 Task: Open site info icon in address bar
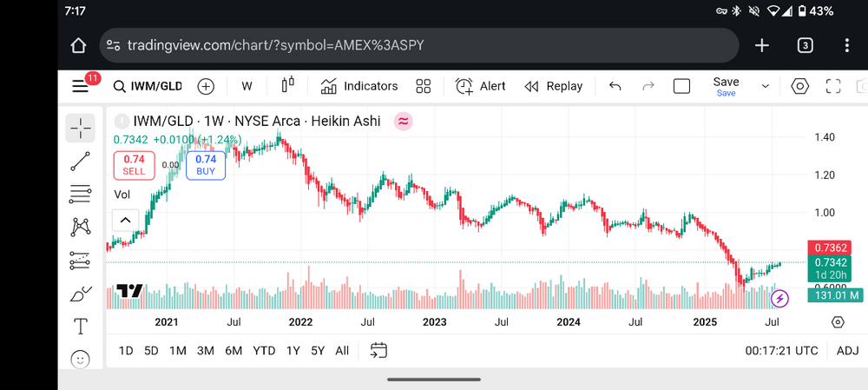pyautogui.click(x=114, y=45)
